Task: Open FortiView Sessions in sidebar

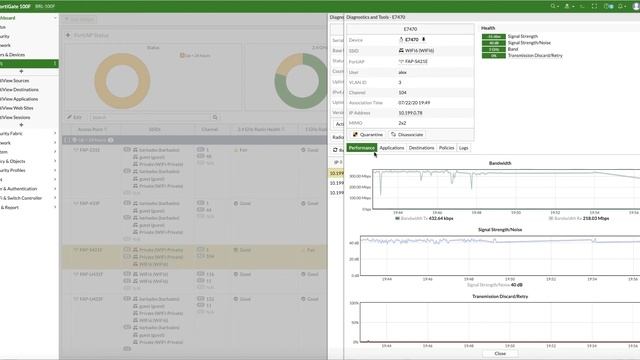Action: pos(29,118)
